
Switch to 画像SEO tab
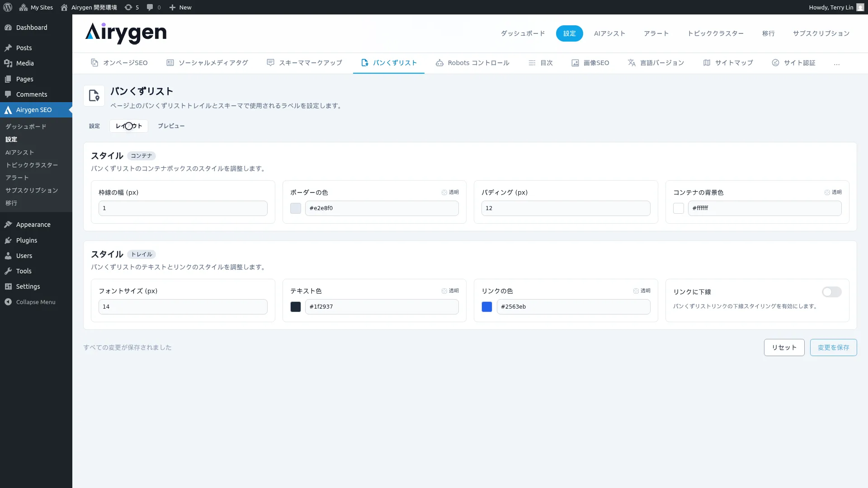590,63
